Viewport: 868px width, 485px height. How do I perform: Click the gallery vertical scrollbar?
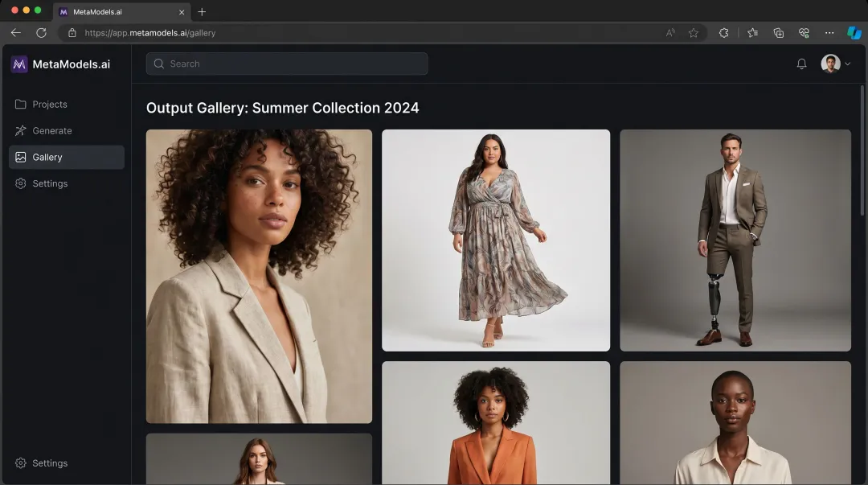(862, 150)
